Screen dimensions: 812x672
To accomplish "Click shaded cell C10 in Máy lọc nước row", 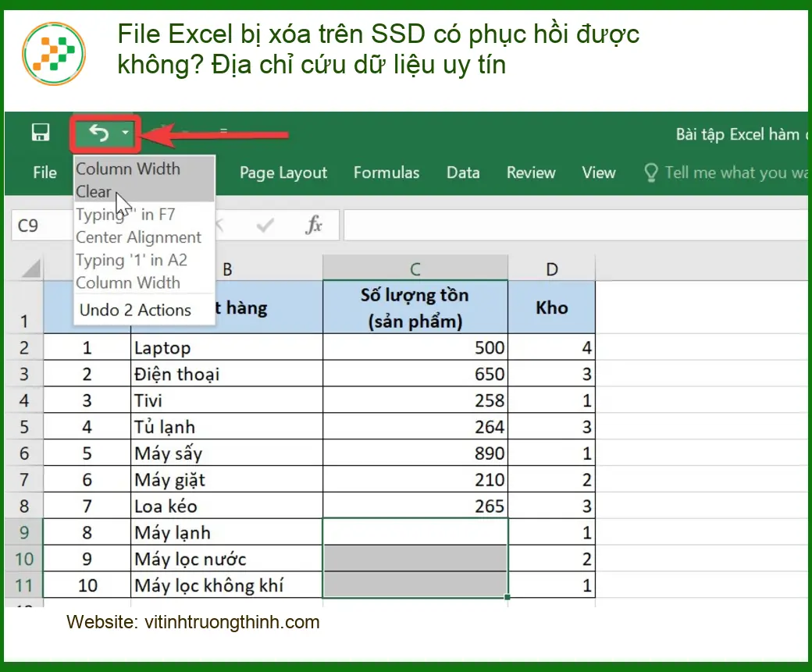I will [415, 559].
